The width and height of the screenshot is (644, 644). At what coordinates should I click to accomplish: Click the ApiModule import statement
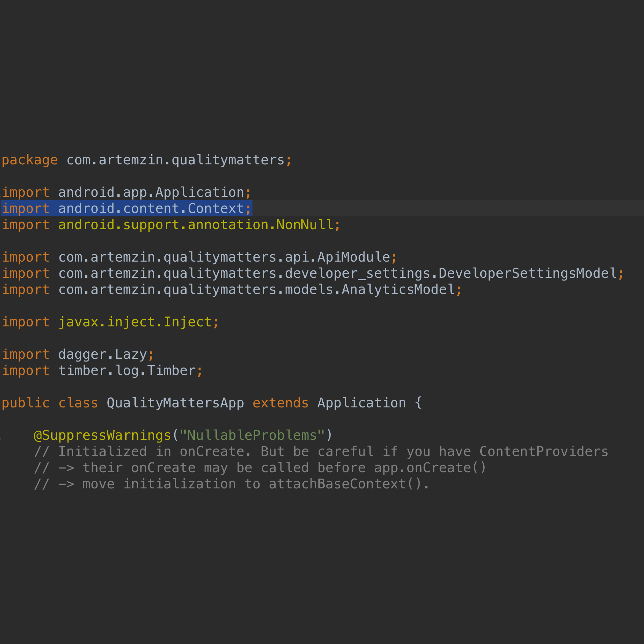[x=199, y=257]
